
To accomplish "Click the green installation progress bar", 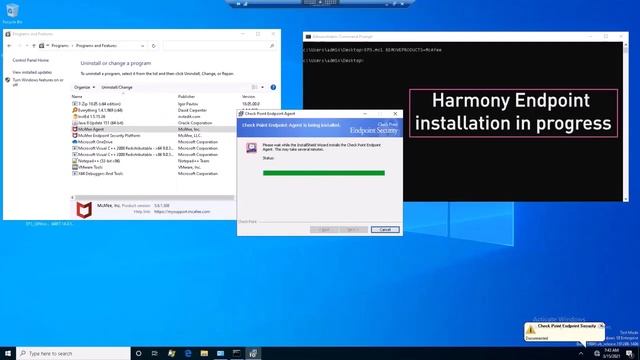I will point(324,173).
